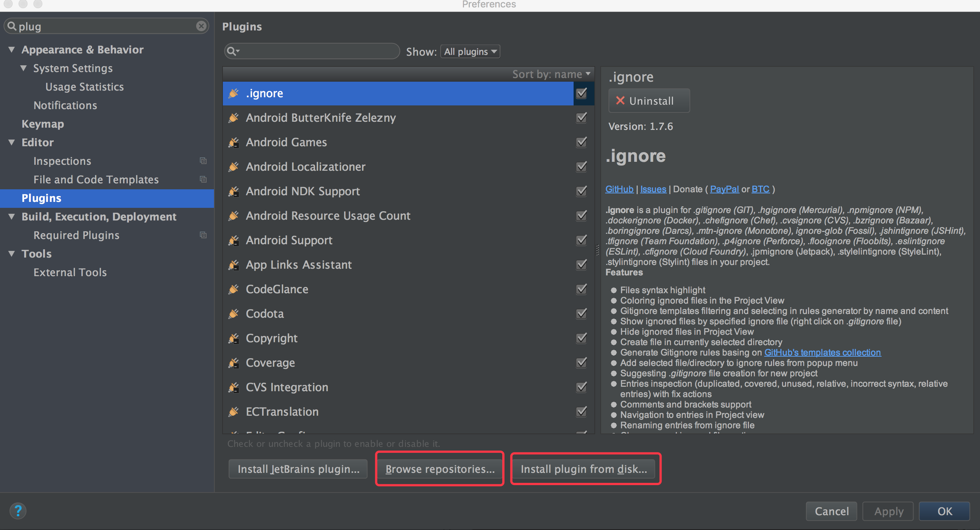Click the Required Plugins project-level icon
Image resolution: width=980 pixels, height=530 pixels.
(x=203, y=235)
